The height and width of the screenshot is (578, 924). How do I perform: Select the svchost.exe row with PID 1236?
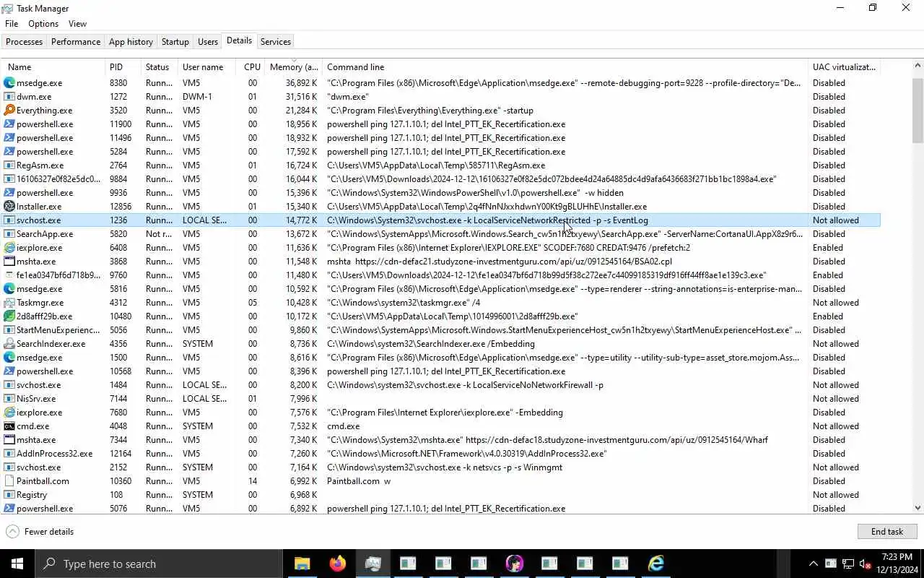pyautogui.click(x=440, y=220)
